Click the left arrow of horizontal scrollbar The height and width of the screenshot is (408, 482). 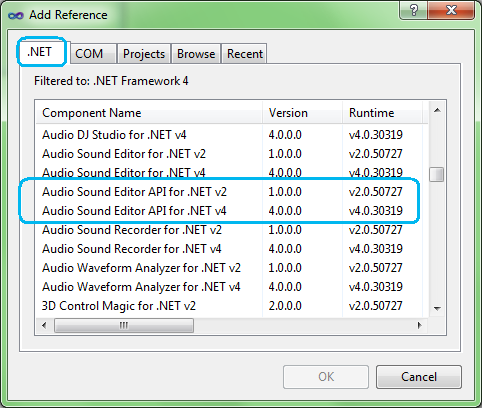(44, 325)
